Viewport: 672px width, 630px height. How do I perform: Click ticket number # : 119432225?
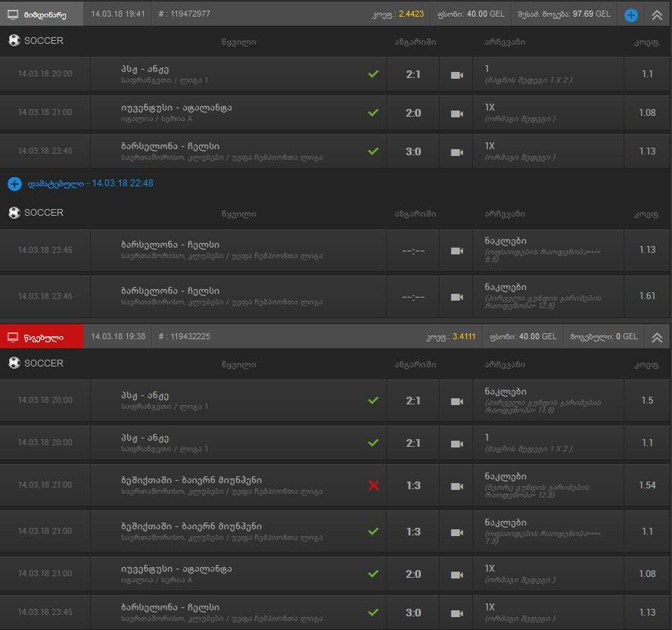[x=185, y=336]
